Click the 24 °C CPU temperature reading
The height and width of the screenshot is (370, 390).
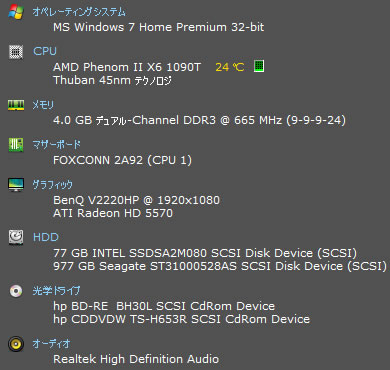[230, 67]
